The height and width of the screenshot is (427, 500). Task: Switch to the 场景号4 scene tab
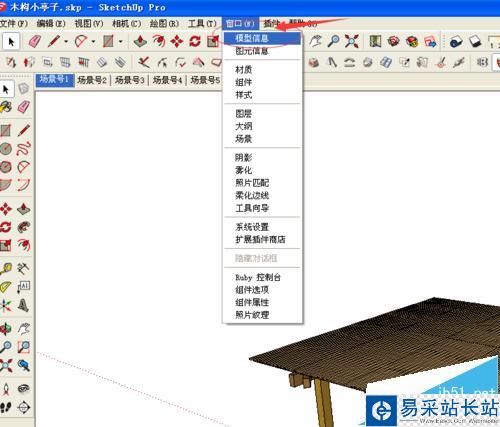tap(167, 80)
